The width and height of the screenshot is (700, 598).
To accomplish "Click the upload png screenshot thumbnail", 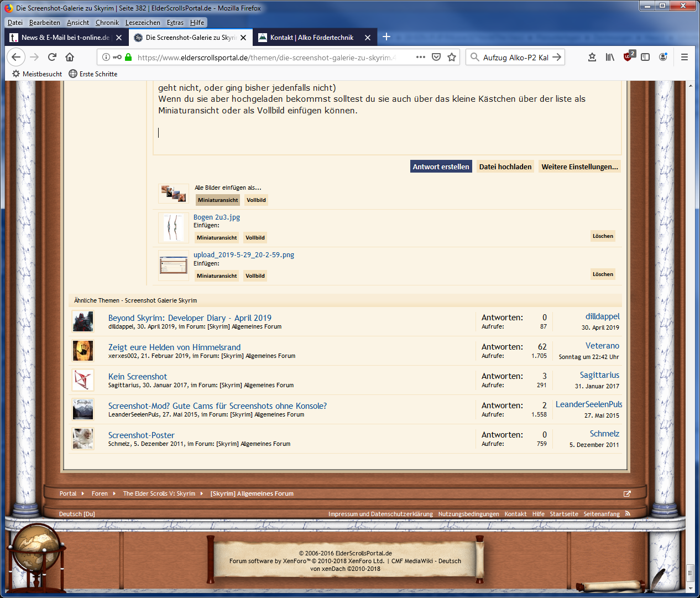I will tap(174, 266).
